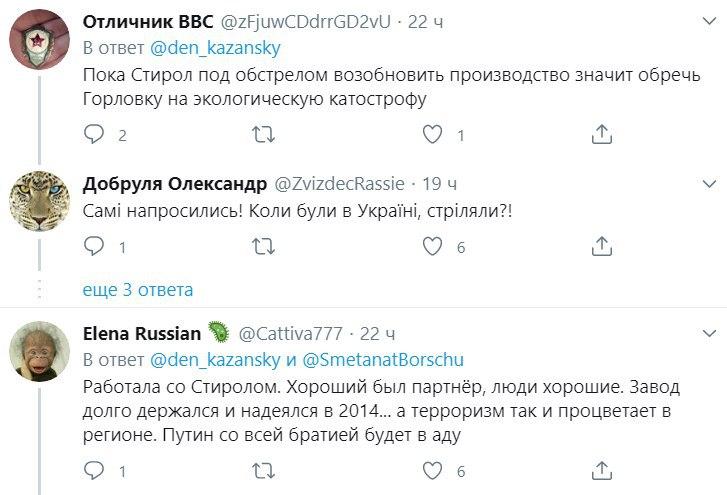
Task: Open more options for Elena Russian tweet
Action: click(x=709, y=331)
